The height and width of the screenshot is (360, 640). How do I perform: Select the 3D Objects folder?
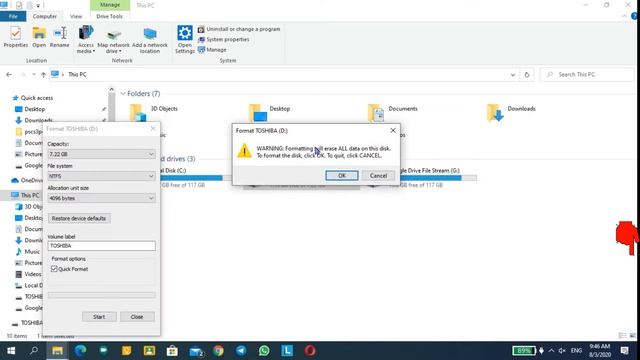click(154, 112)
